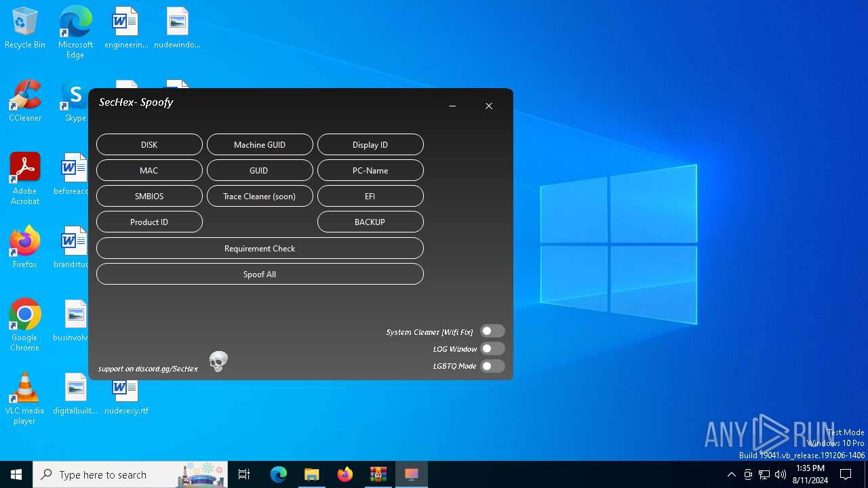868x488 pixels.
Task: Select the beforeacc... Word document icon
Action: tap(73, 175)
